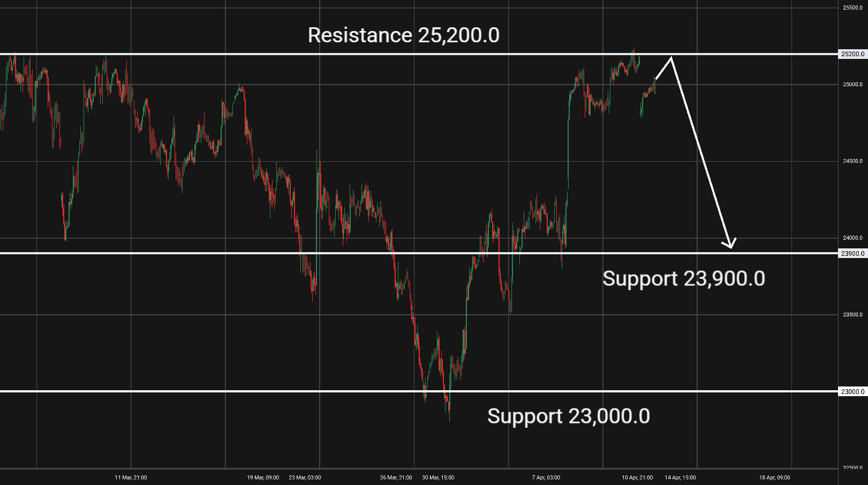Click the 24500.0 price axis label
The height and width of the screenshot is (485, 868).
[x=852, y=161]
